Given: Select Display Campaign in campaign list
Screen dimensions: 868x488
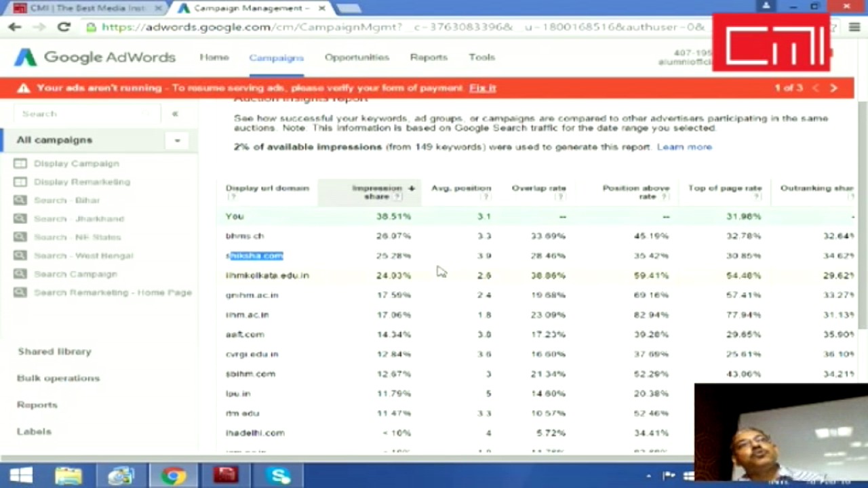Looking at the screenshot, I should (x=76, y=163).
